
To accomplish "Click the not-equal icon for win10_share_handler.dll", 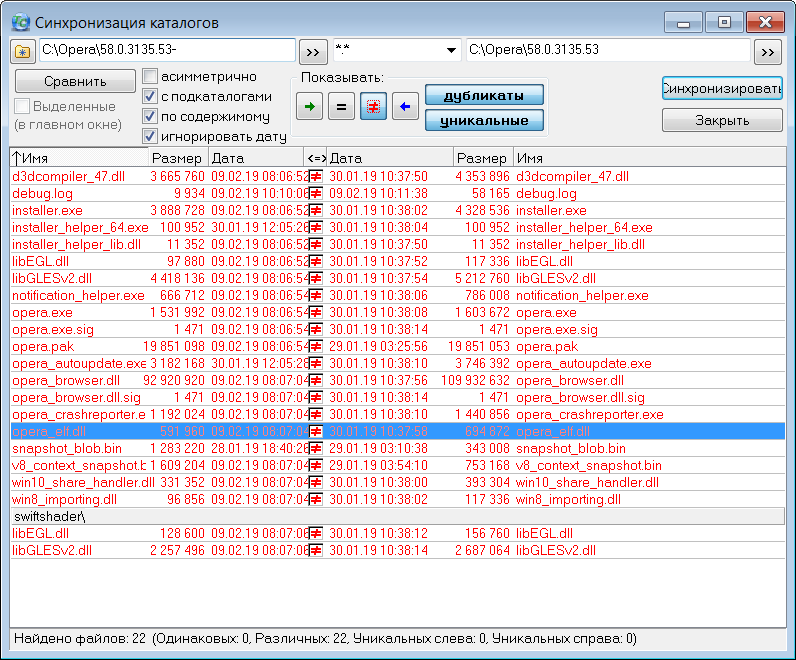I will (316, 483).
